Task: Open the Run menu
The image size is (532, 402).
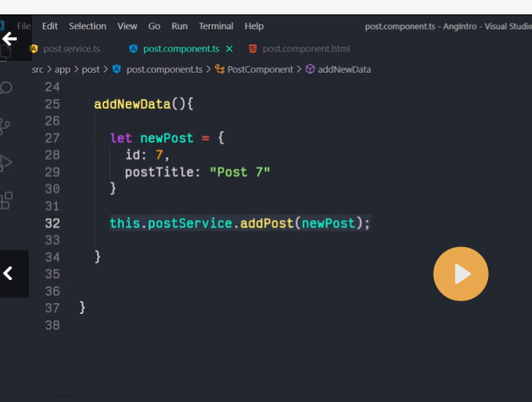Action: pyautogui.click(x=180, y=26)
